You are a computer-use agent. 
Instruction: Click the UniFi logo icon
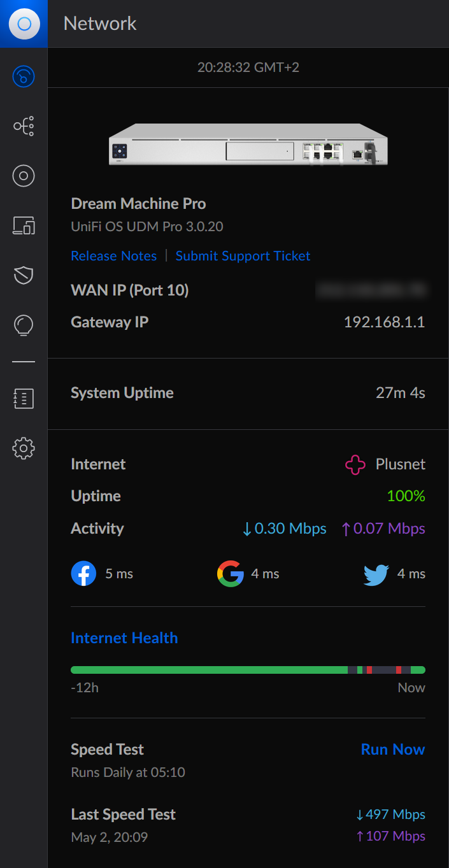pyautogui.click(x=24, y=24)
